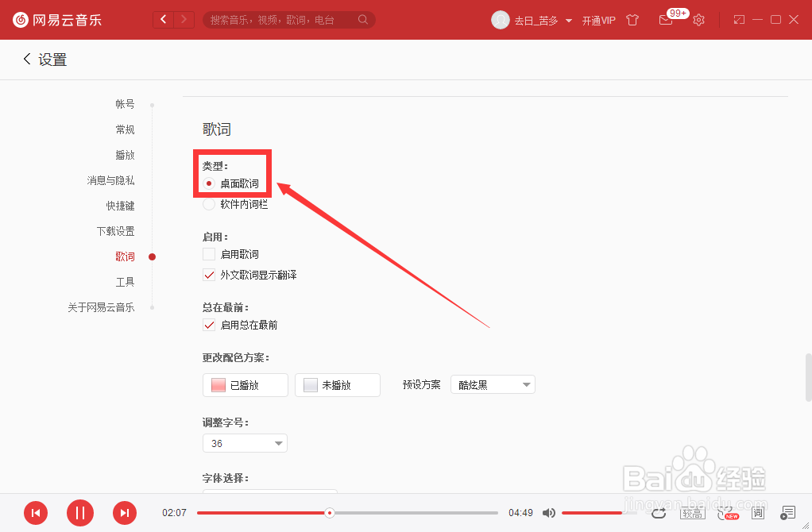Pause playback with the pause button
Screen dimensions: 812x532
click(79, 514)
